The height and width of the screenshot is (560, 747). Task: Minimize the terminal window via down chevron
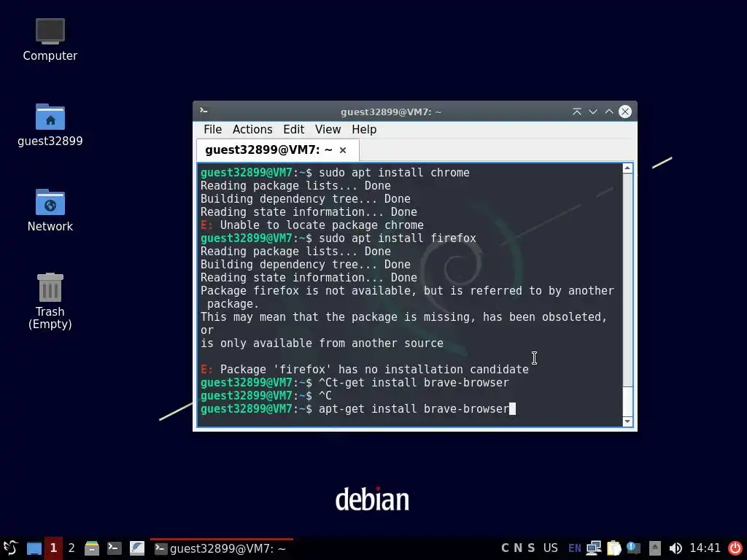[x=593, y=112]
